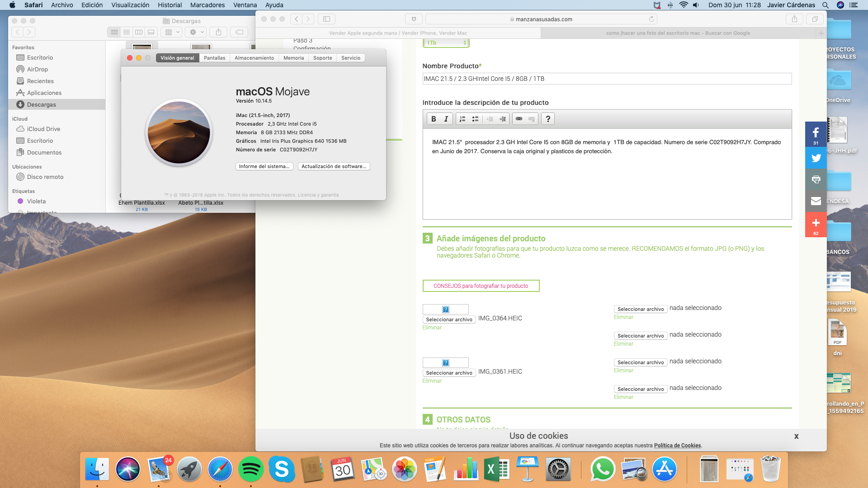Screen dimensions: 868x488
Task: Click the Nombre Producto input field
Action: [x=607, y=79]
